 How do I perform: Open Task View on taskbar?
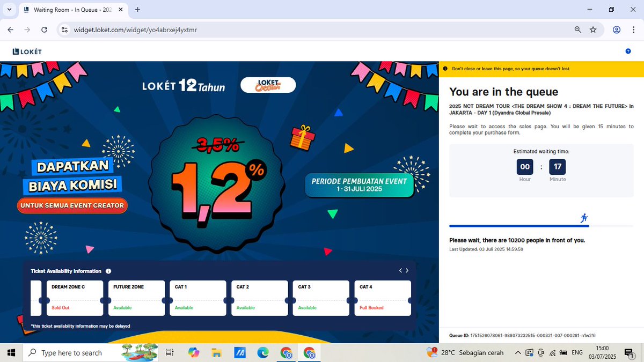(170, 352)
